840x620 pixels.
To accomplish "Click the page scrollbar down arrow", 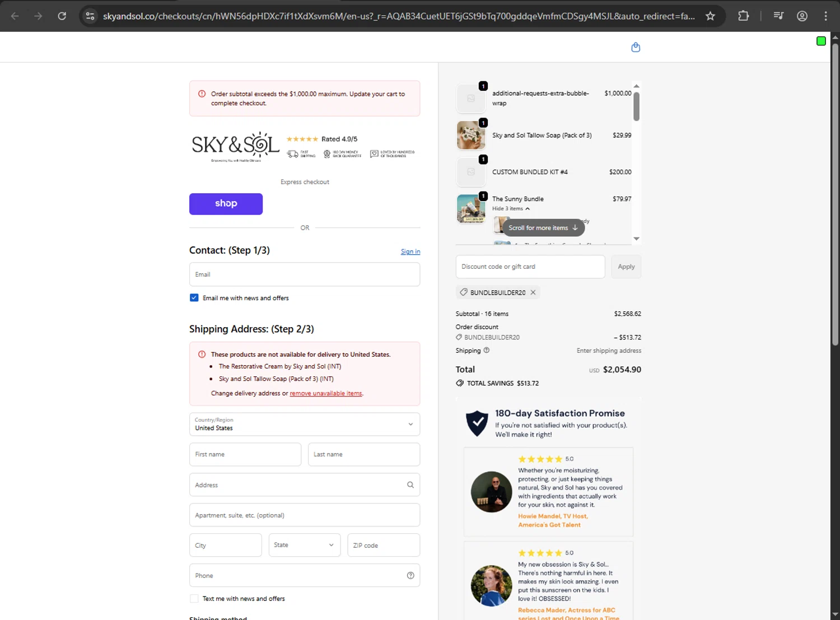I will pyautogui.click(x=835, y=614).
